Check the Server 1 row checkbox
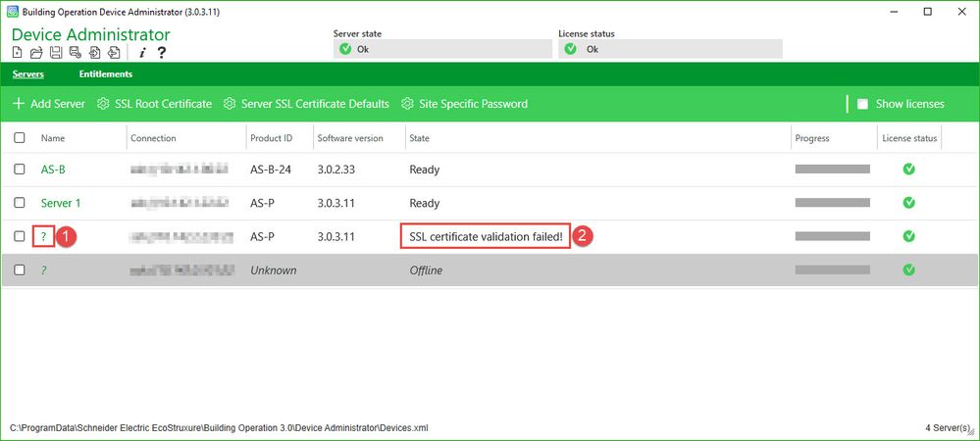Viewport: 980px width, 441px height. click(x=20, y=203)
